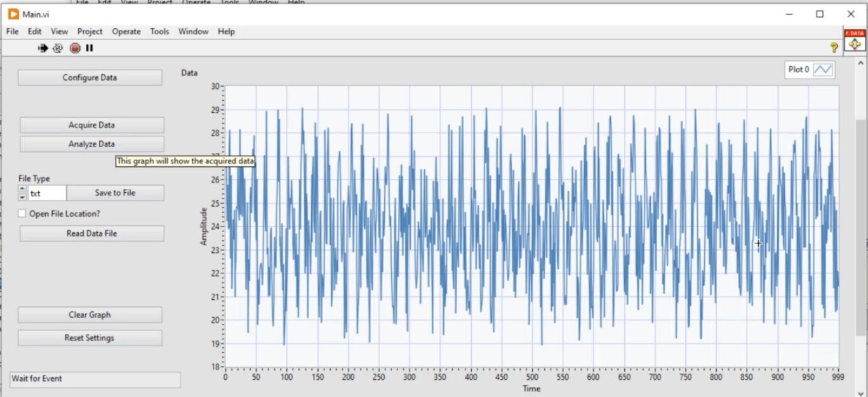Enable the Open File Location checkbox
This screenshot has height=397, width=868.
tap(22, 214)
